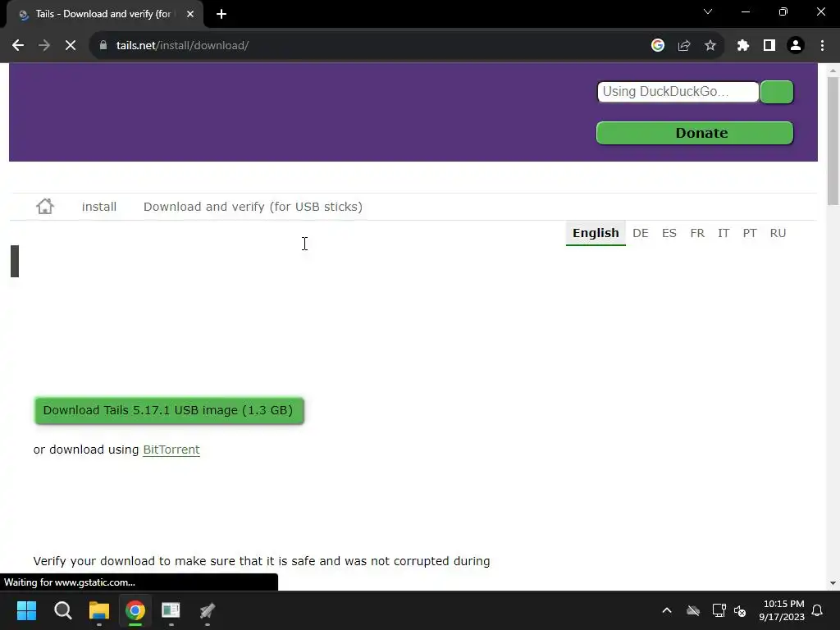Click the 'Verify your download' paragraph text
Screen dimensions: 840x630
point(262,561)
